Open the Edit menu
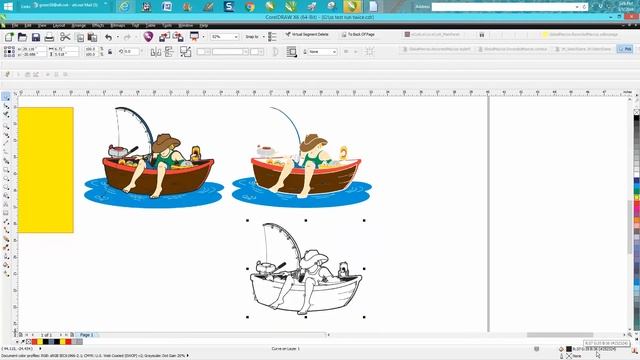The height and width of the screenshot is (360, 640). coord(28,25)
